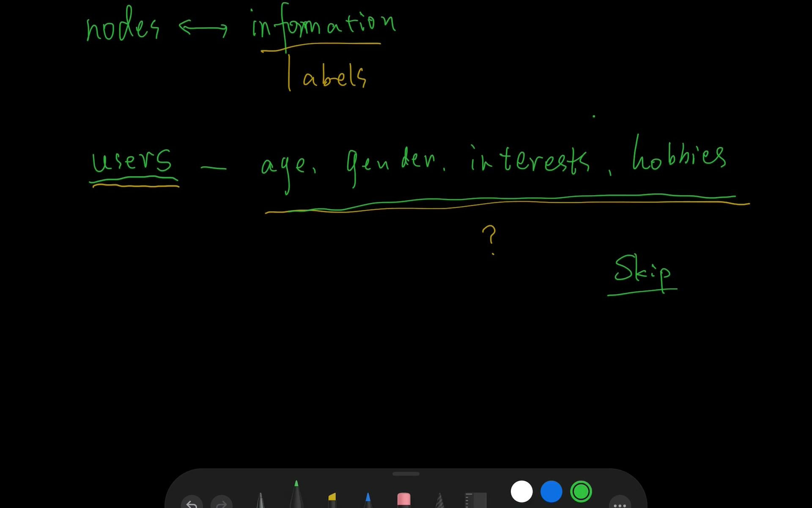Select the more options menu icon
812x508 pixels.
(619, 503)
